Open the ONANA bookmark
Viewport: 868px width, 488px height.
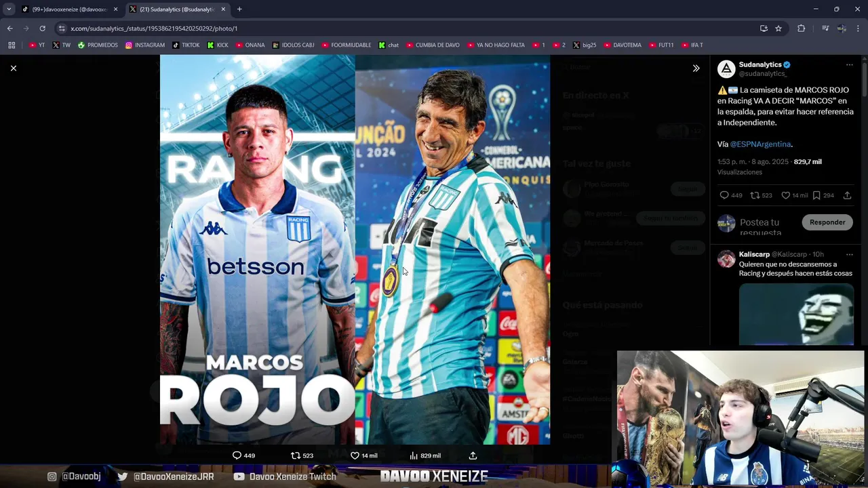250,45
